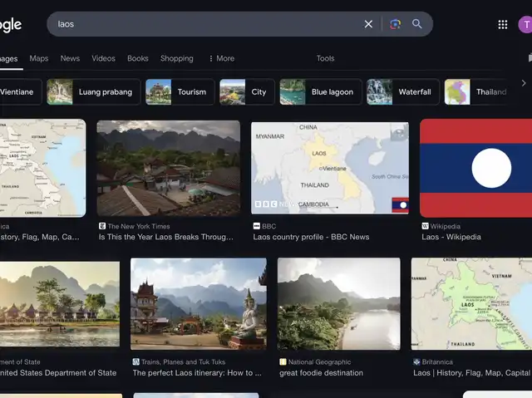This screenshot has height=398, width=532.
Task: Clear the search box text
Action: 368,24
